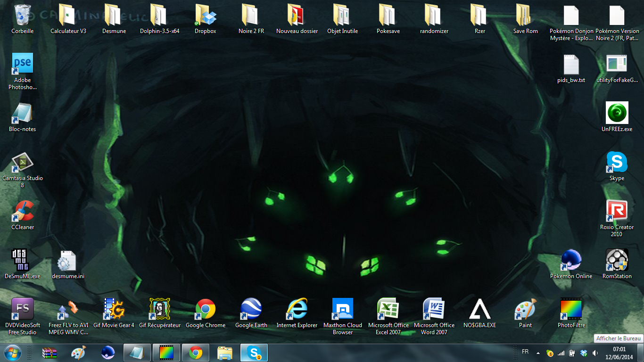
Task: Switch to the Notepad taskbar window
Action: pyautogui.click(x=137, y=353)
